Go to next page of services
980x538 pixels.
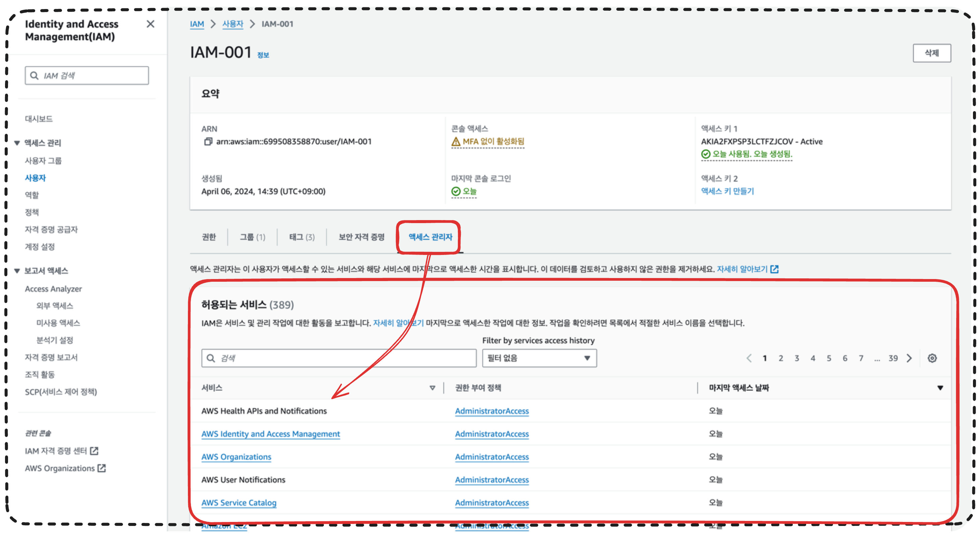point(909,358)
